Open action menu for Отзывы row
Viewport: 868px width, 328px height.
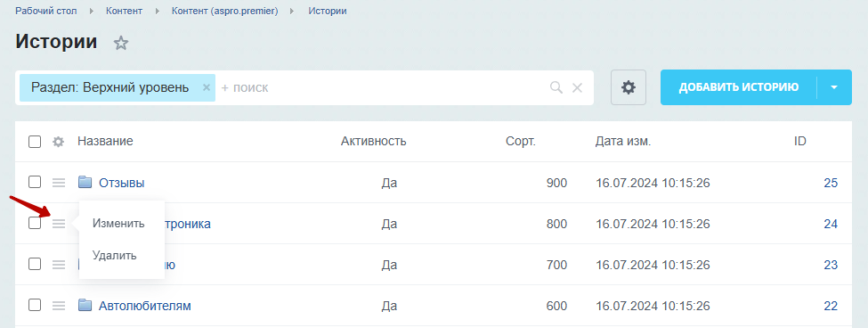pyautogui.click(x=59, y=183)
